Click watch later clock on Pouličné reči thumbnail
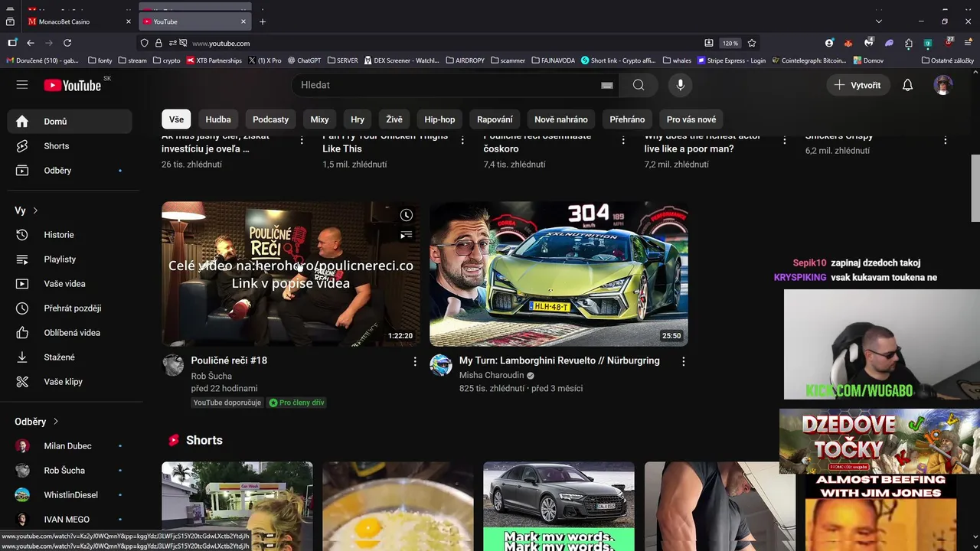This screenshot has width=980, height=551. tap(407, 216)
